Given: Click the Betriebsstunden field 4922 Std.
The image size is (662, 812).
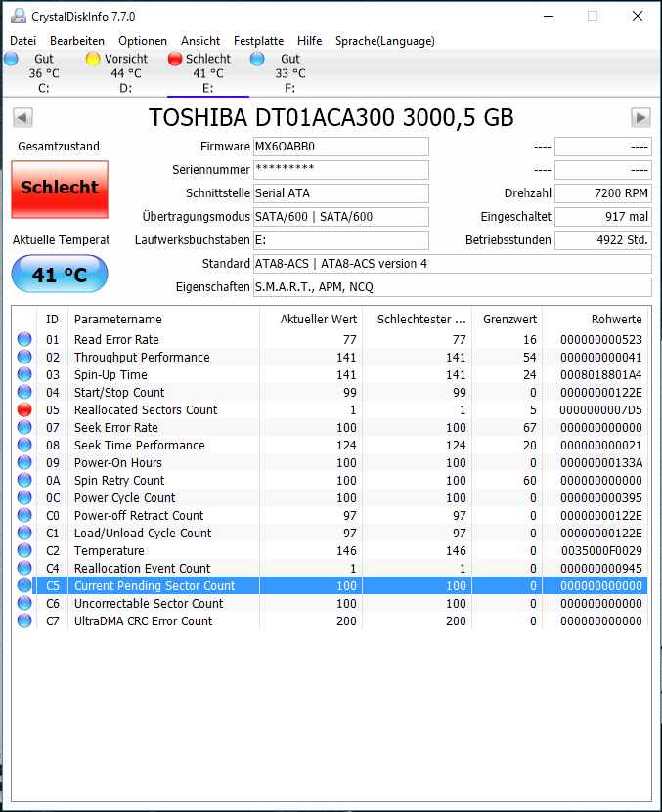Looking at the screenshot, I should tap(603, 240).
